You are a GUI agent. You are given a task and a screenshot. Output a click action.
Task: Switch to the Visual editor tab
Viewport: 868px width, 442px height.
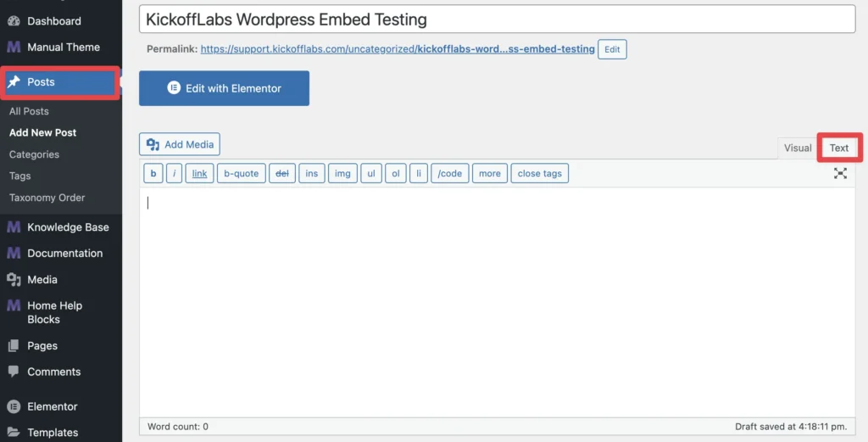(798, 148)
